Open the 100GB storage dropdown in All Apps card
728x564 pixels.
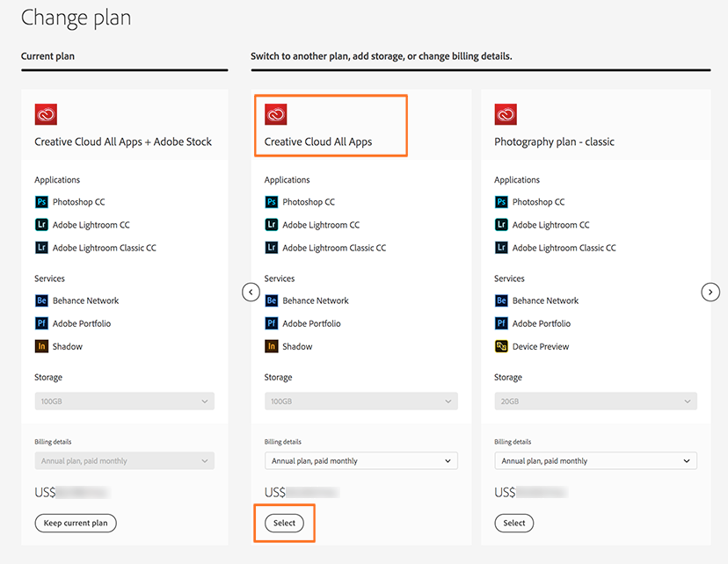361,401
